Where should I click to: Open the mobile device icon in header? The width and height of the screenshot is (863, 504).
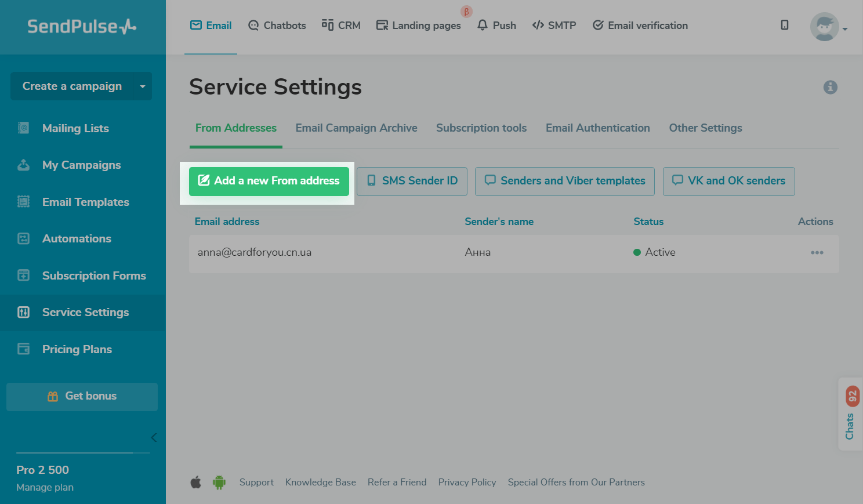784,25
